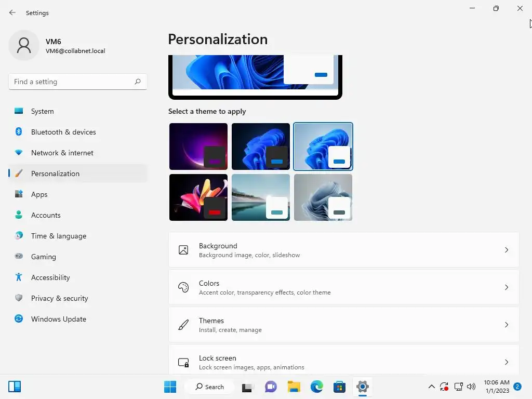The width and height of the screenshot is (532, 399).
Task: Open Colors accent color settings row
Action: [x=344, y=287]
